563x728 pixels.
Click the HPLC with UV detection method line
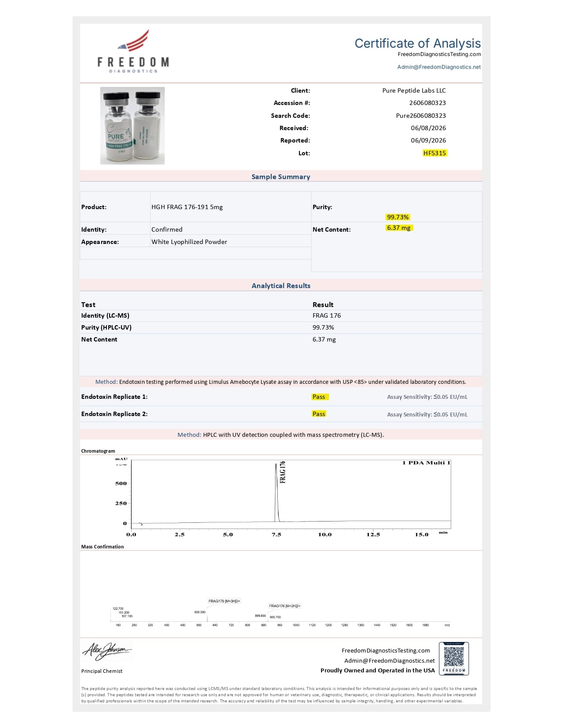pyautogui.click(x=281, y=435)
